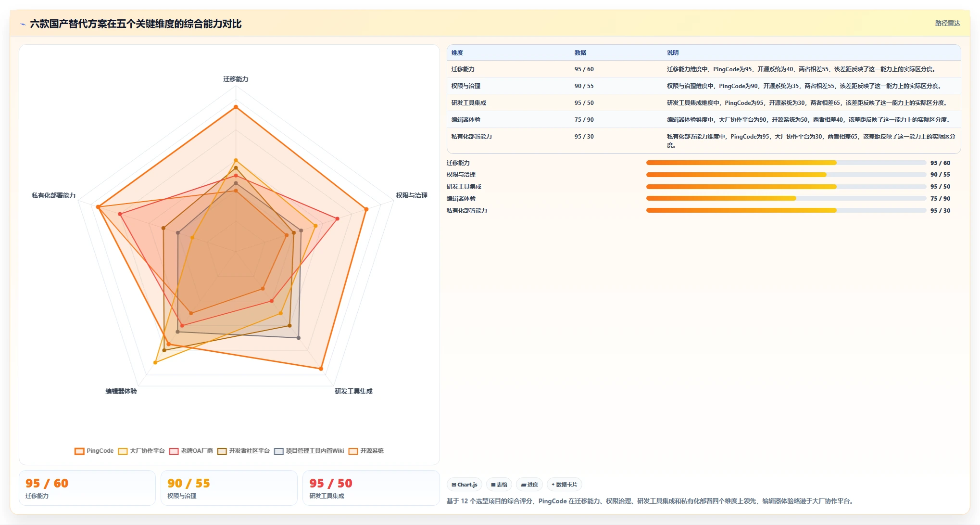Click the 私有化部署能力 progress bar
980x525 pixels.
[786, 210]
